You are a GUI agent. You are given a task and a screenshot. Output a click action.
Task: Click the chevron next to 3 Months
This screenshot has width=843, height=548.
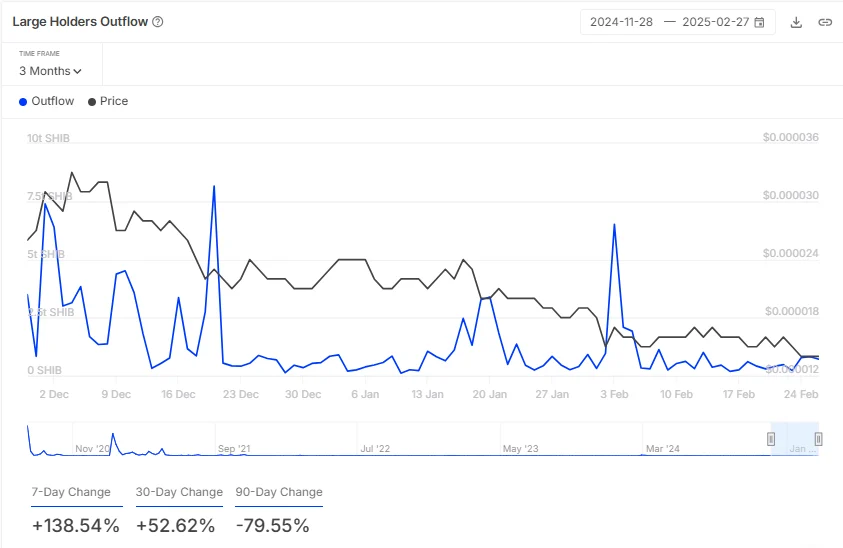point(78,72)
